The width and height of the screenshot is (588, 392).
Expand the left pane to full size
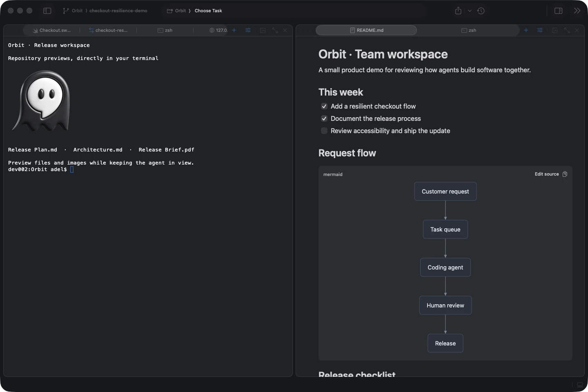[275, 30]
